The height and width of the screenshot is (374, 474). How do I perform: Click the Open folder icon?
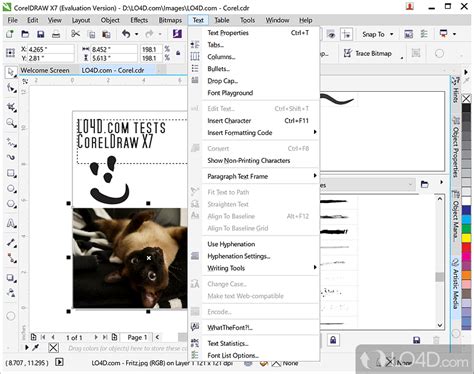pos(25,34)
